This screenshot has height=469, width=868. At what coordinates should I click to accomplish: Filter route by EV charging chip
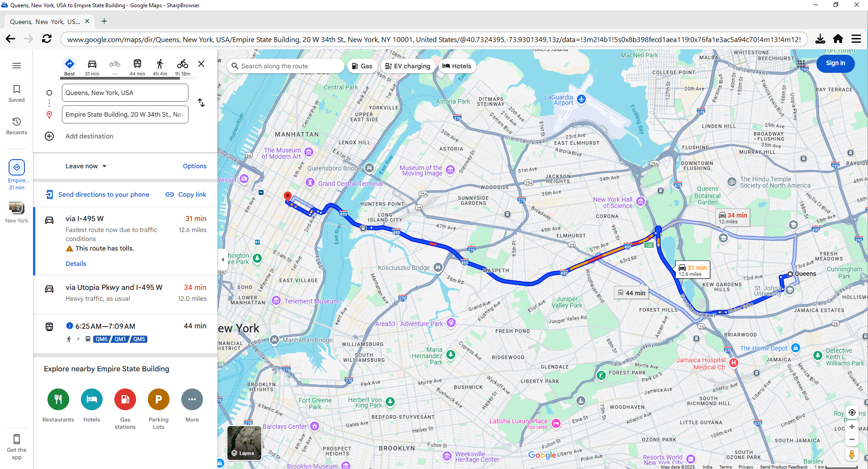coord(408,66)
